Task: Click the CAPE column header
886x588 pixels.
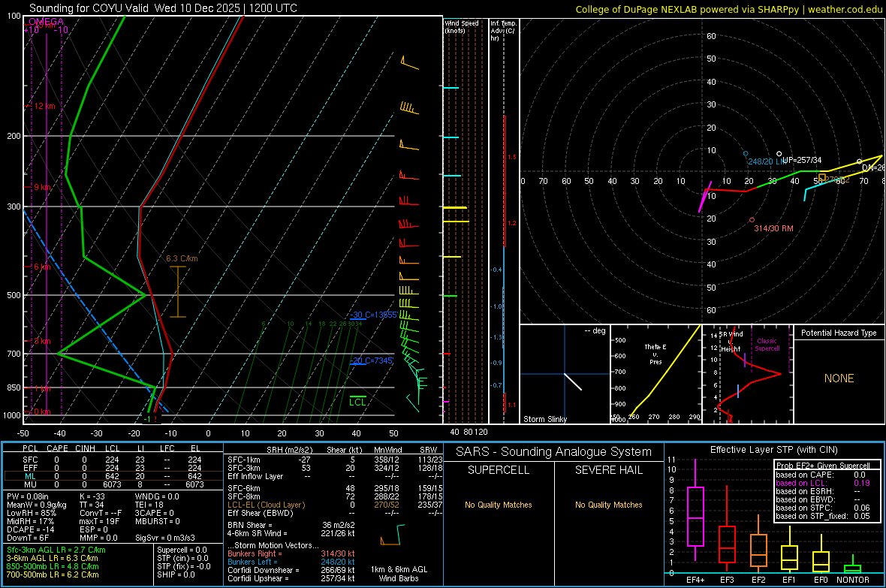Action: [x=57, y=448]
